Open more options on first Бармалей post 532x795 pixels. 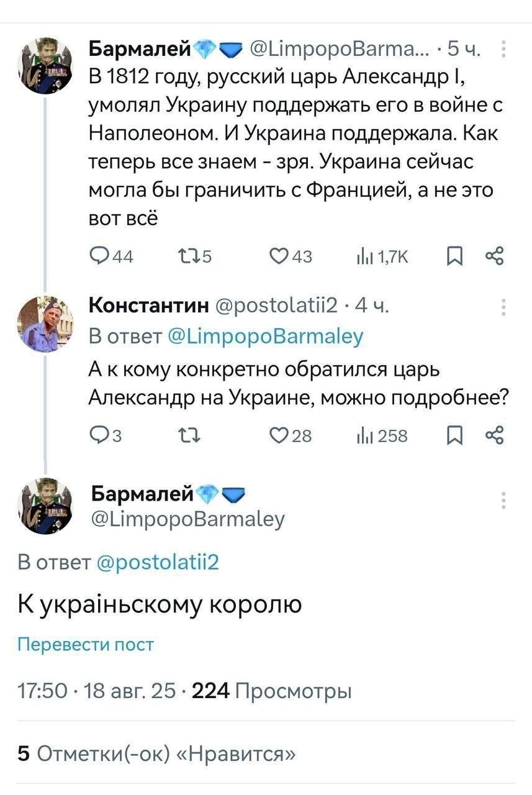(503, 48)
